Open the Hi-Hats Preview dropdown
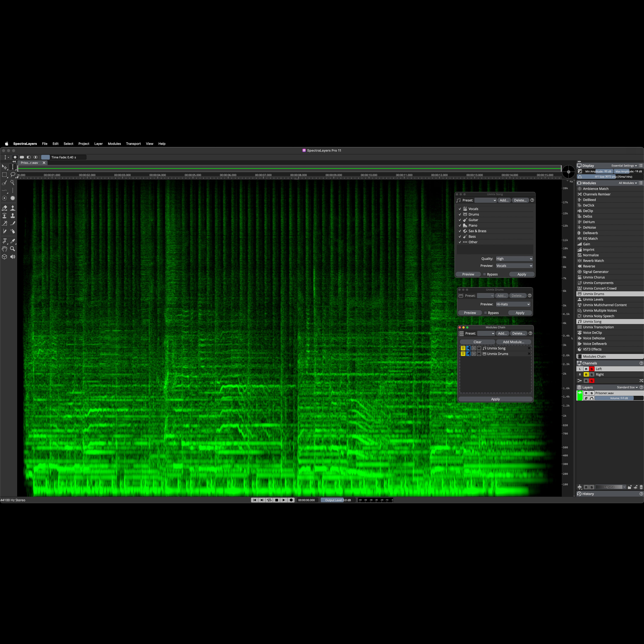Image resolution: width=644 pixels, height=644 pixels. 513,304
